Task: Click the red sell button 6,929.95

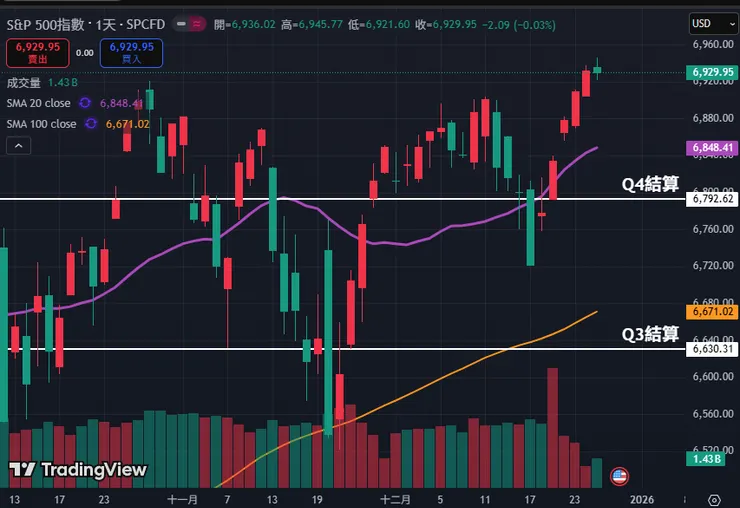Action: (38, 53)
